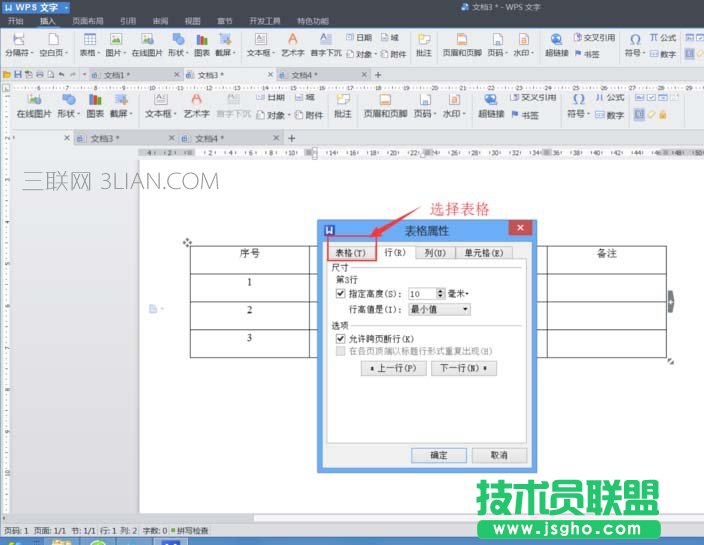Select the 单元格(E) tab in dialog
The width and height of the screenshot is (704, 545).
484,253
